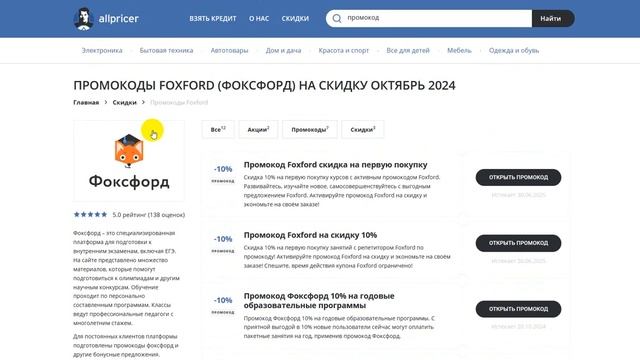Open promo code for годовые образовательные программы
This screenshot has width=640, height=360.
[518, 309]
